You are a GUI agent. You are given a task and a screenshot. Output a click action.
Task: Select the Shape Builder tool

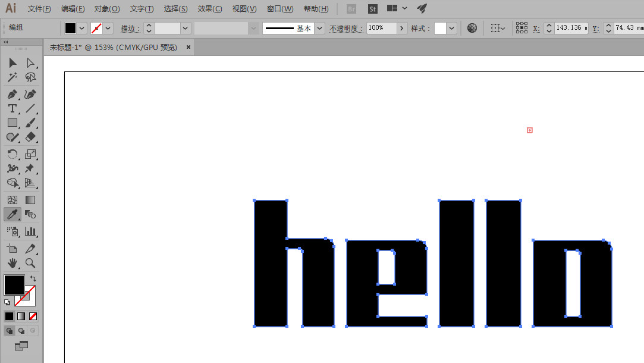coord(12,183)
